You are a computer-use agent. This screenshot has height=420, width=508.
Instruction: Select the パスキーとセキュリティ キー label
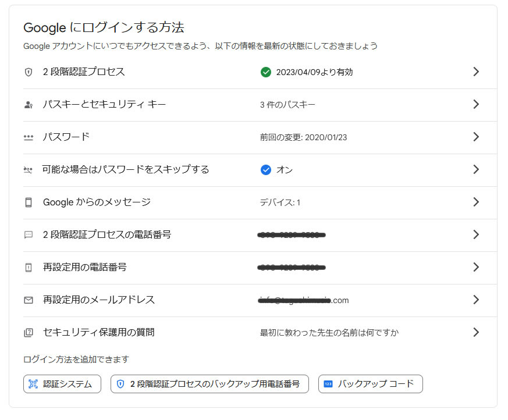click(x=104, y=104)
